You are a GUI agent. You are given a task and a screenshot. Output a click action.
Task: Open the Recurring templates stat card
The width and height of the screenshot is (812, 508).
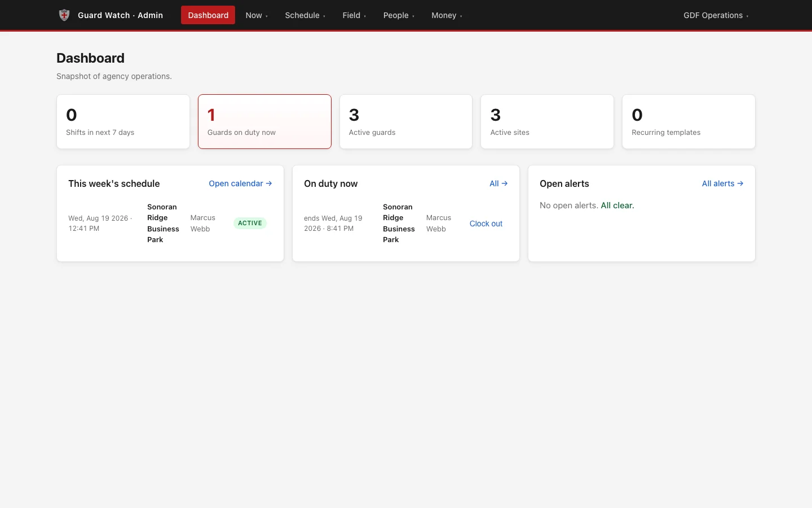click(689, 122)
